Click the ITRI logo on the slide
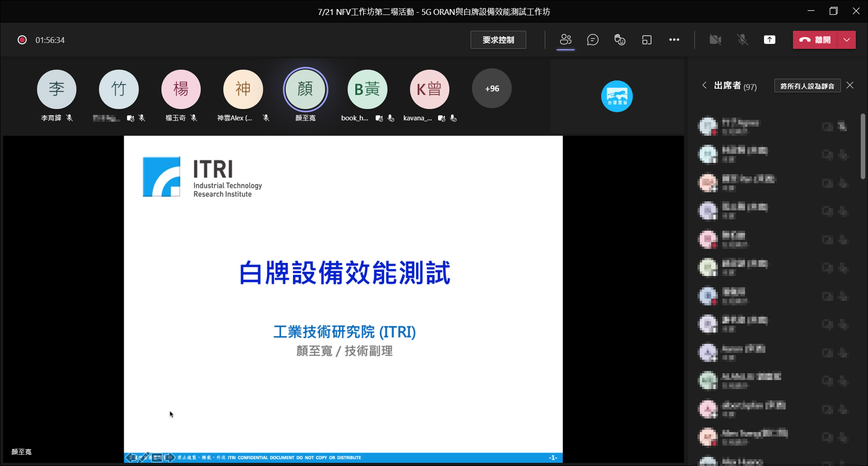This screenshot has height=466, width=868. (x=202, y=177)
